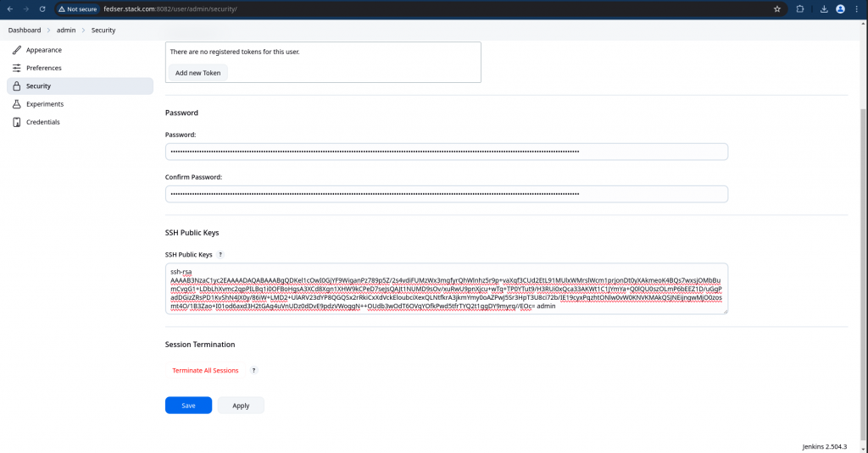The width and height of the screenshot is (868, 453).
Task: Focus the Confirm Password field
Action: coord(446,194)
